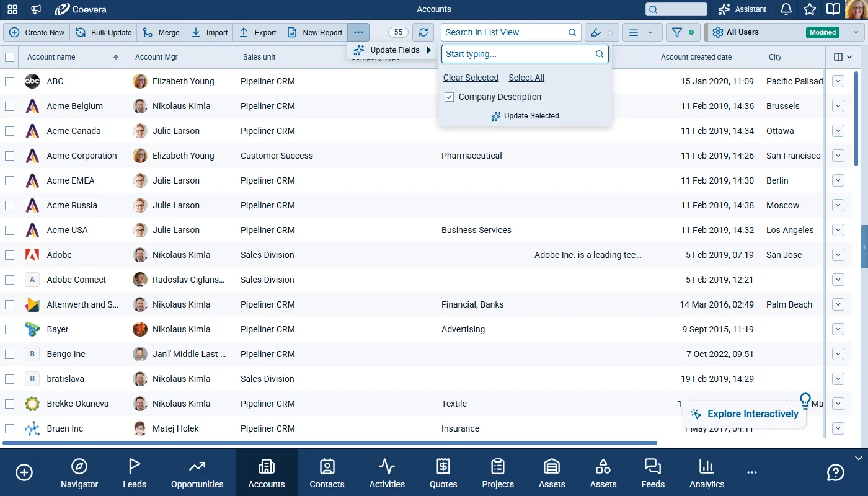This screenshot has height=496, width=868.
Task: Click the Select All link
Action: (x=526, y=77)
